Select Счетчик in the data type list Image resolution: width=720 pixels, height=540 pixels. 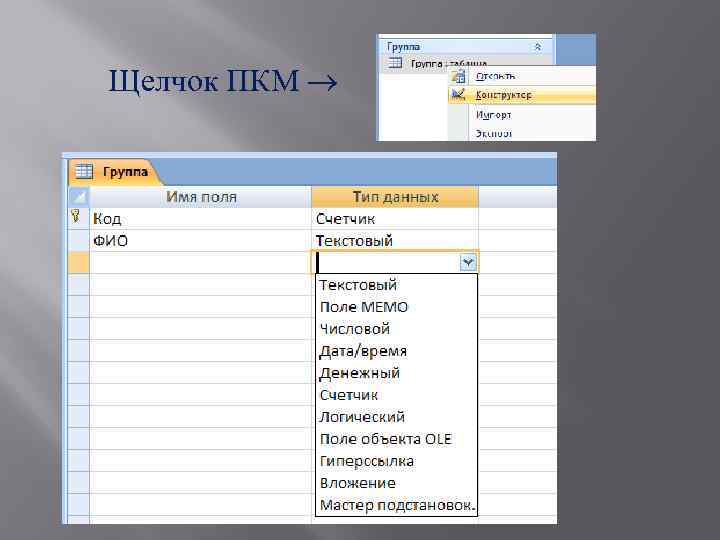click(396, 395)
